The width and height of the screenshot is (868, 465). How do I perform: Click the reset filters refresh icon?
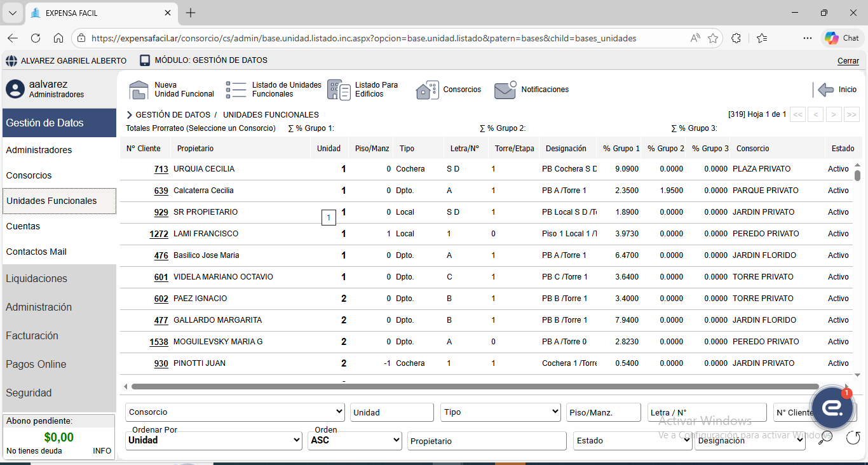pos(853,437)
